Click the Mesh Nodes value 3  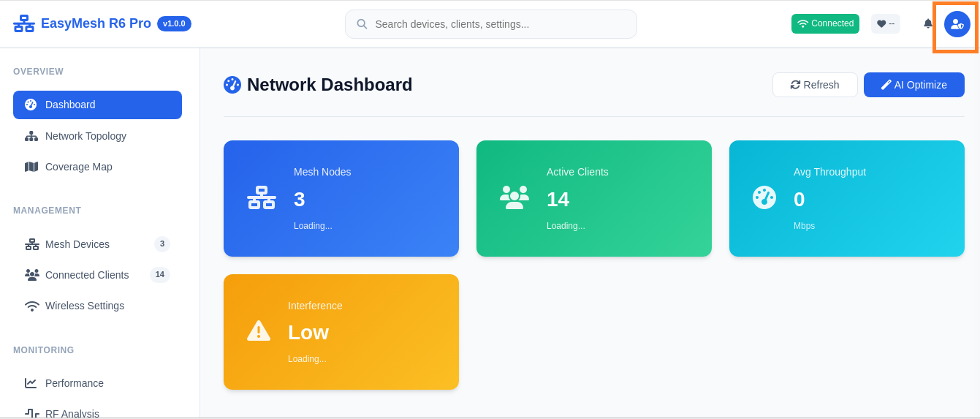click(x=300, y=200)
